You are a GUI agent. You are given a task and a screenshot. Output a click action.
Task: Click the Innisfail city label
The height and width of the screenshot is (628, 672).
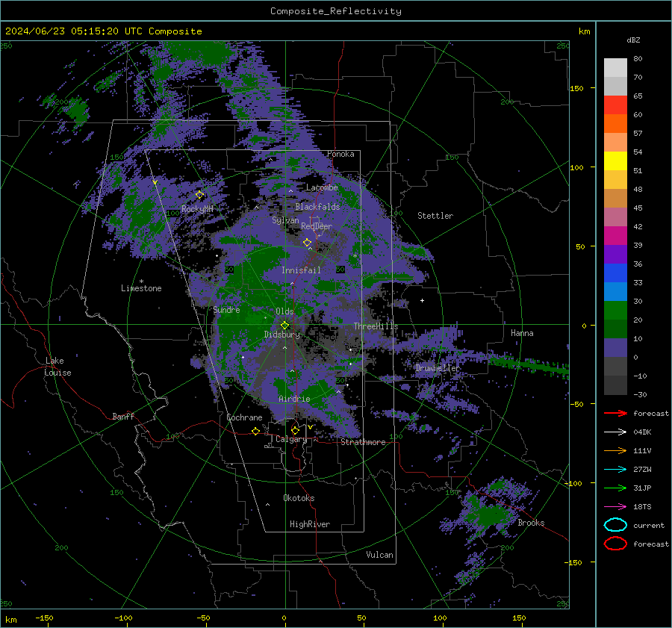(301, 270)
